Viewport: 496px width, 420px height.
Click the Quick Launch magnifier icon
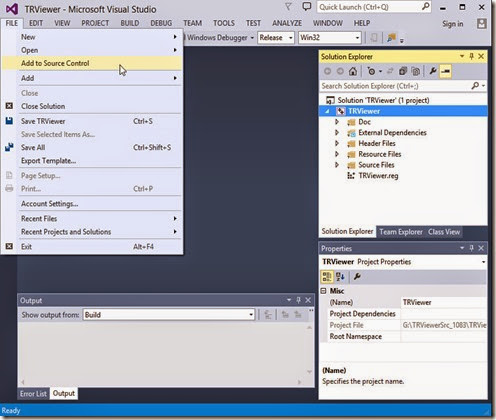point(425,7)
